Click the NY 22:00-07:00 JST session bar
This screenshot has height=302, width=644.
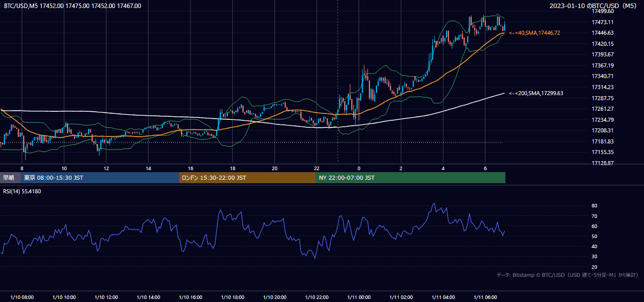(x=411, y=178)
